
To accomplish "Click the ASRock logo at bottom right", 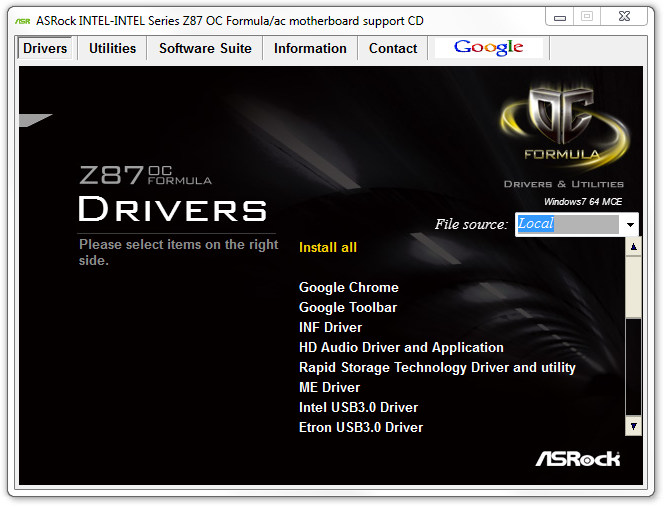I will (578, 459).
